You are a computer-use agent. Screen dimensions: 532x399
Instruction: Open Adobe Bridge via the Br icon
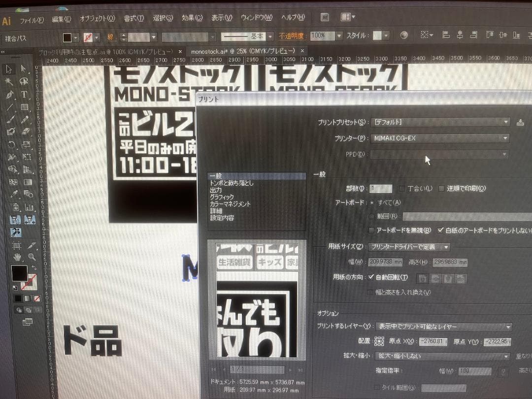click(325, 17)
